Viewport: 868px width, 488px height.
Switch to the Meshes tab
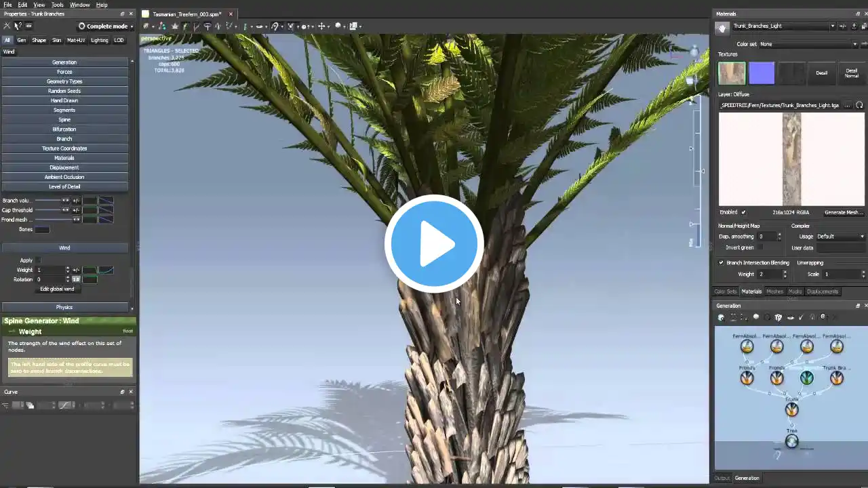(x=774, y=291)
